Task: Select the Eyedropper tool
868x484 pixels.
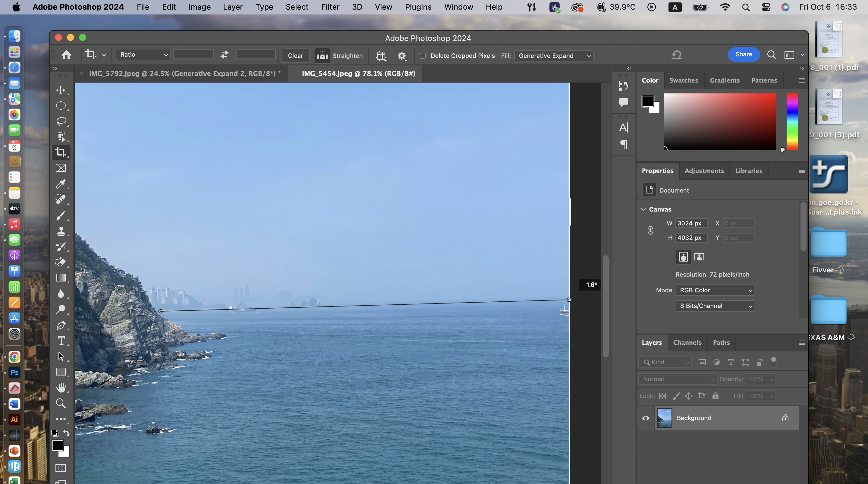Action: tap(61, 184)
